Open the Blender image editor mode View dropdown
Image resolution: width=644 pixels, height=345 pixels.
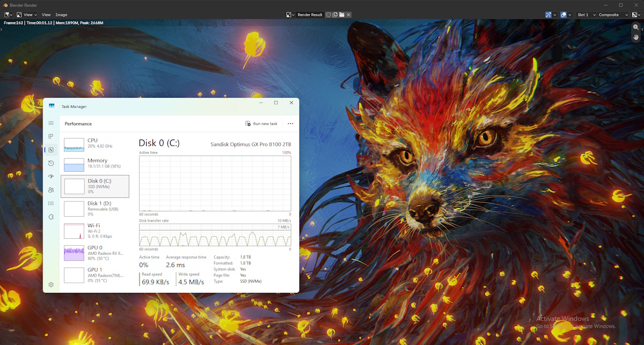coord(26,14)
